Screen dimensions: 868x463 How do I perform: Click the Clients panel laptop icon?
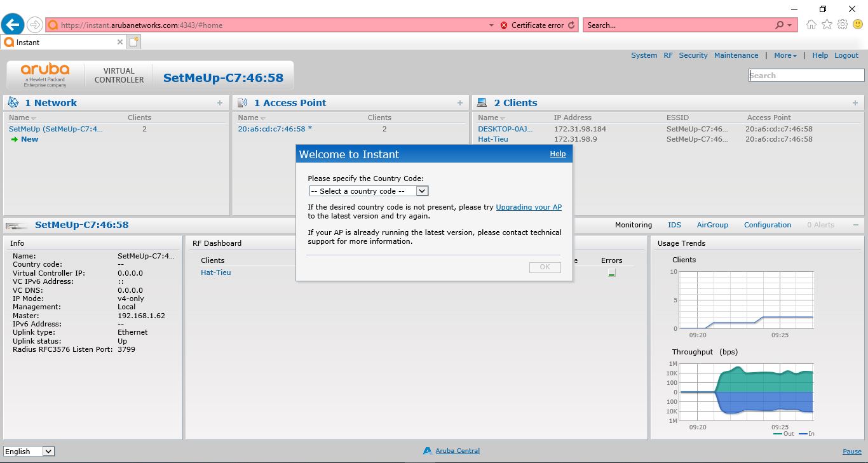482,102
